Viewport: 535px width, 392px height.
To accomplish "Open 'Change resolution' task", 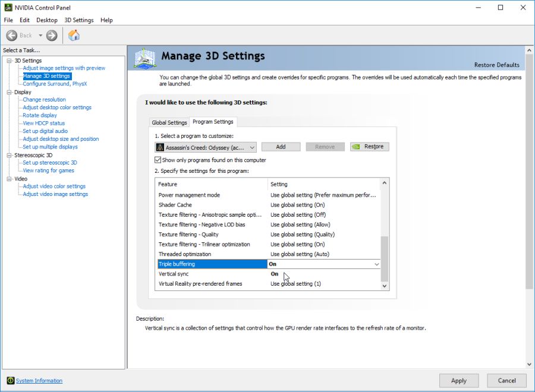I will (x=45, y=100).
